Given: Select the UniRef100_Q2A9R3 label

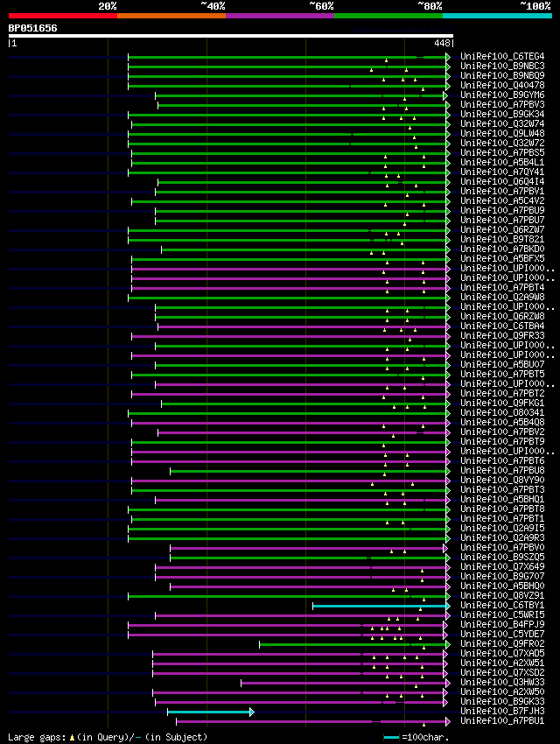Looking at the screenshot, I should pyautogui.click(x=502, y=537).
